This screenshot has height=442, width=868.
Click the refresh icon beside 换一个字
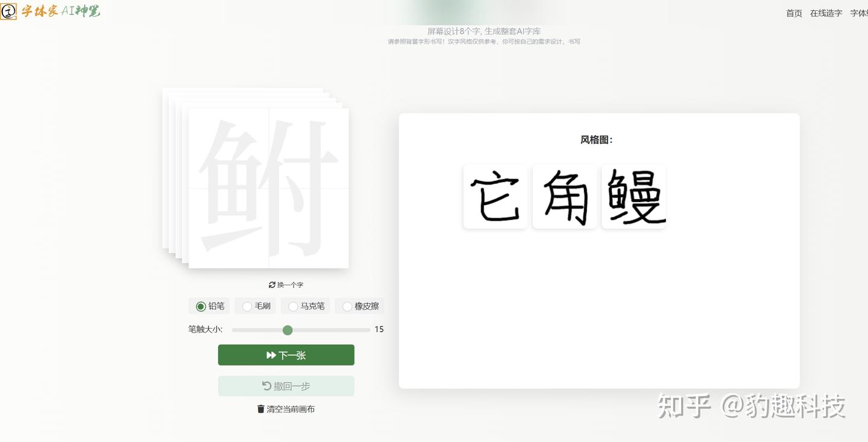pyautogui.click(x=272, y=285)
